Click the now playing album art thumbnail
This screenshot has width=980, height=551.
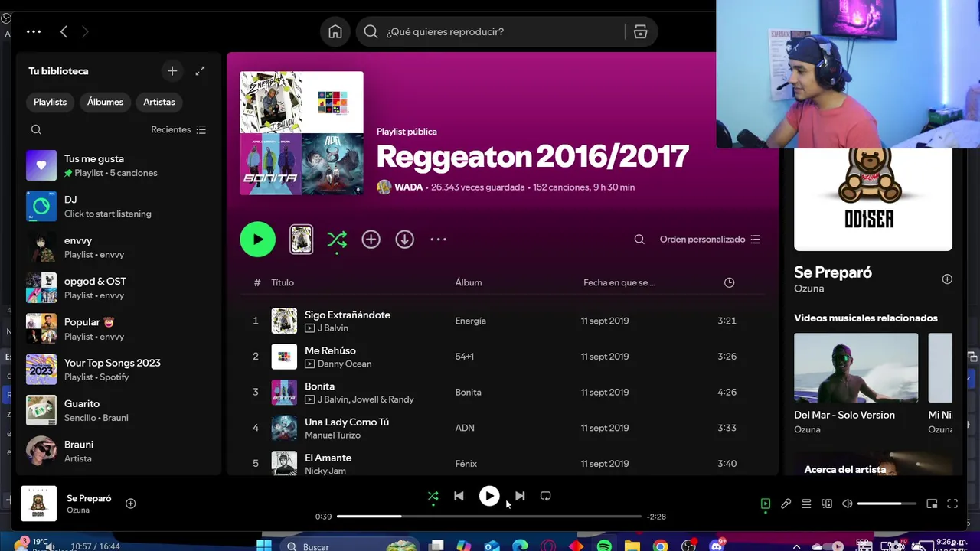[38, 504]
